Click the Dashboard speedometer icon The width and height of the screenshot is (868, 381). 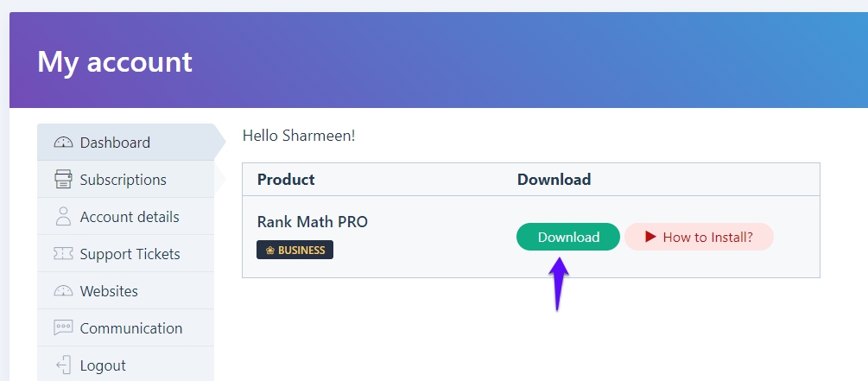coord(63,143)
